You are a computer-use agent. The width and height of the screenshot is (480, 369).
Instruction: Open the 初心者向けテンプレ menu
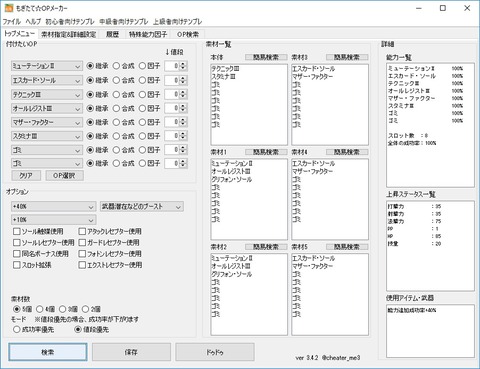(70, 22)
